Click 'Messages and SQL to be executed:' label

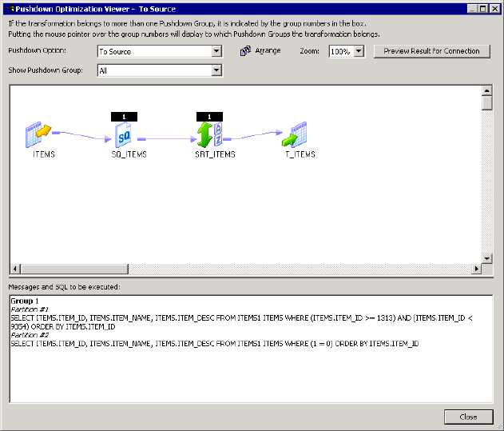coord(64,287)
